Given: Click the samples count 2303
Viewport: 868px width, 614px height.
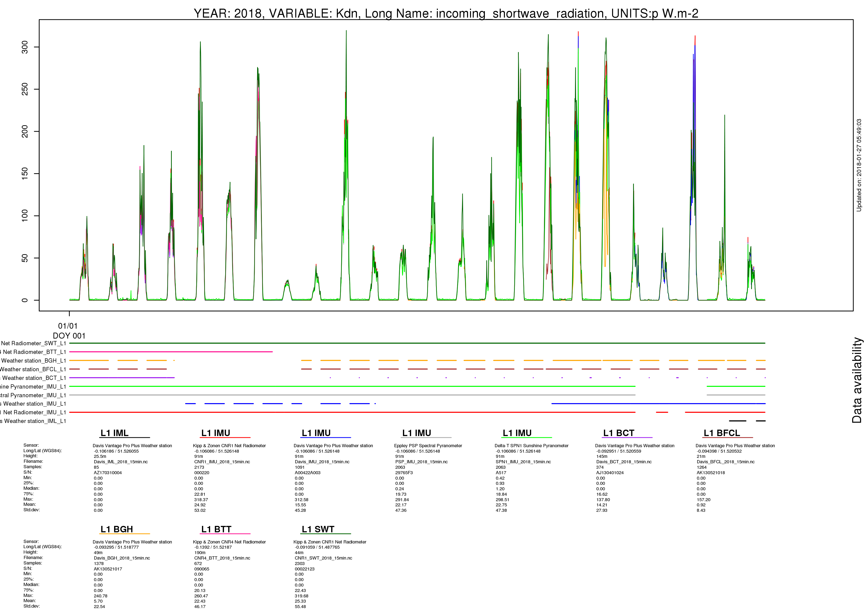Looking at the screenshot, I should (300, 564).
